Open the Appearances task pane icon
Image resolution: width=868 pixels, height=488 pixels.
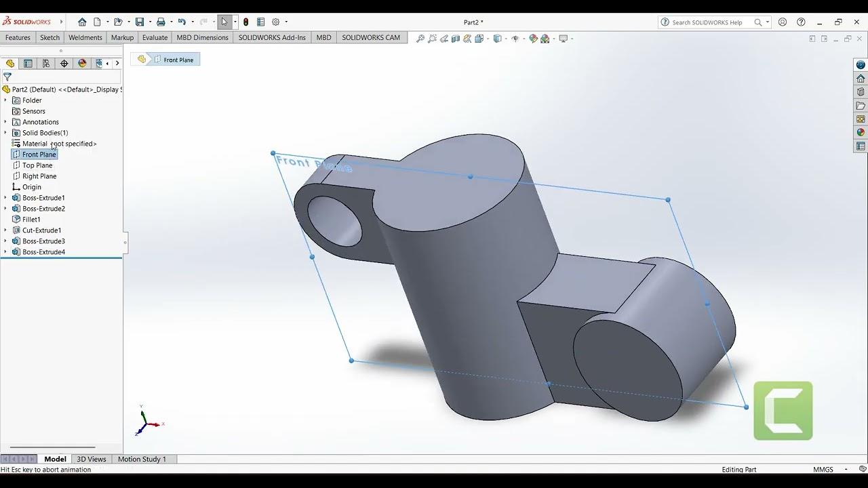pos(861,132)
